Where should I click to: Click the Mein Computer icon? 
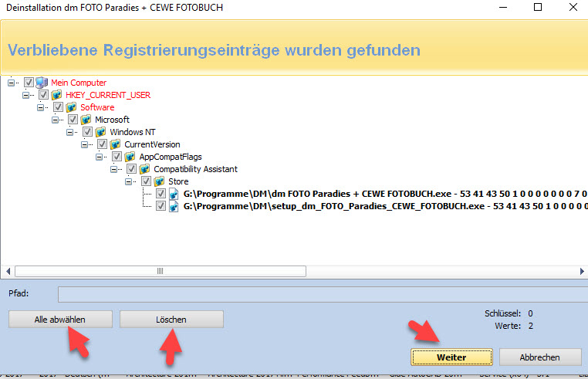pos(42,83)
